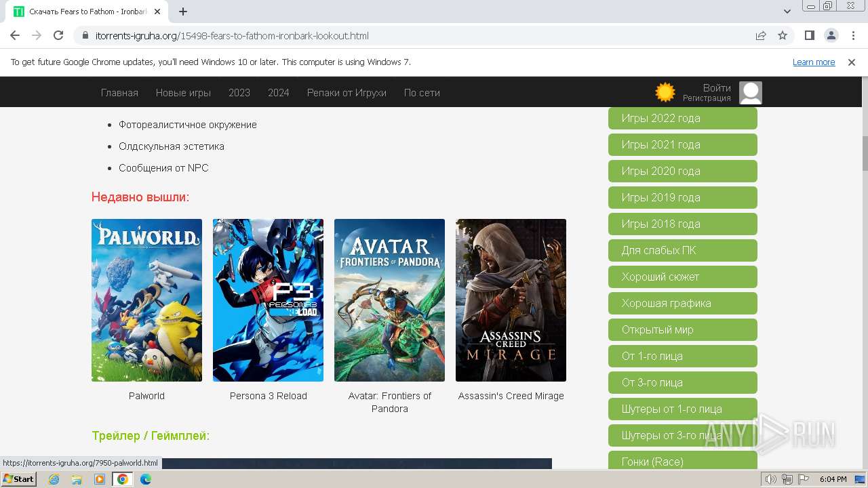Screen dimensions: 868x488
Task: Toggle the sun light/dark theme icon
Action: pyautogui.click(x=665, y=92)
